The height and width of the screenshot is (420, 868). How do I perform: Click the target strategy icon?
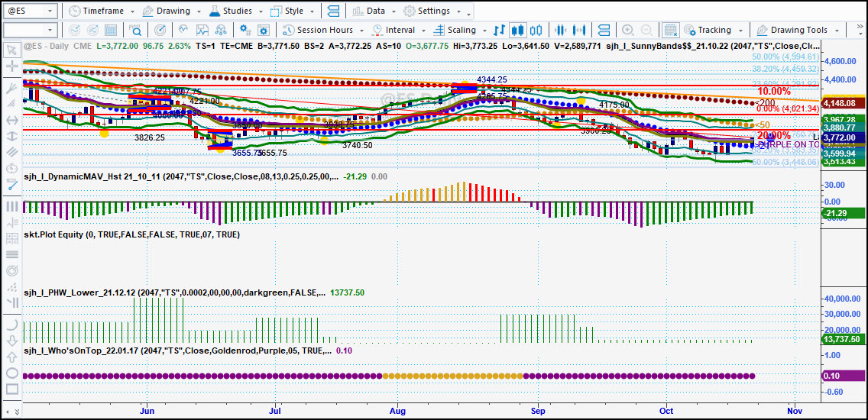(160, 30)
